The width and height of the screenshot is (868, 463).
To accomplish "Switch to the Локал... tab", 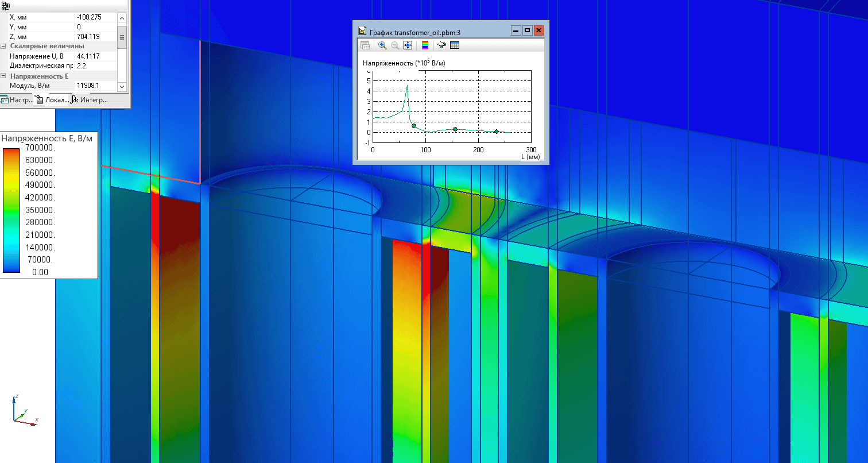I will click(52, 100).
